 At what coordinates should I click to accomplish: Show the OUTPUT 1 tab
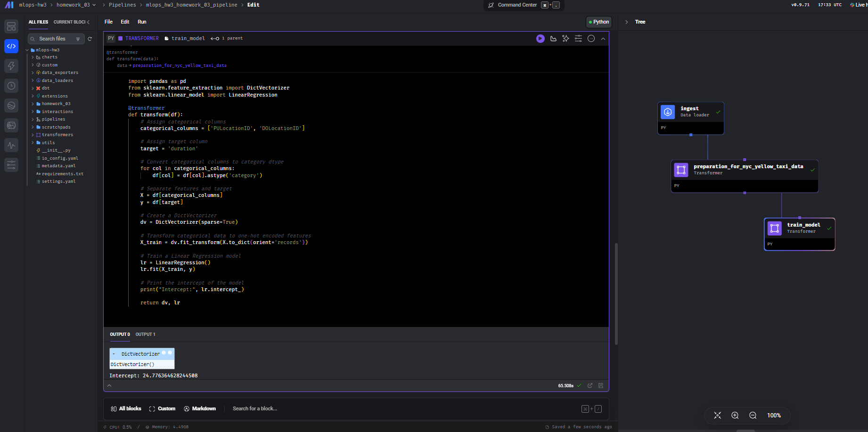point(145,334)
